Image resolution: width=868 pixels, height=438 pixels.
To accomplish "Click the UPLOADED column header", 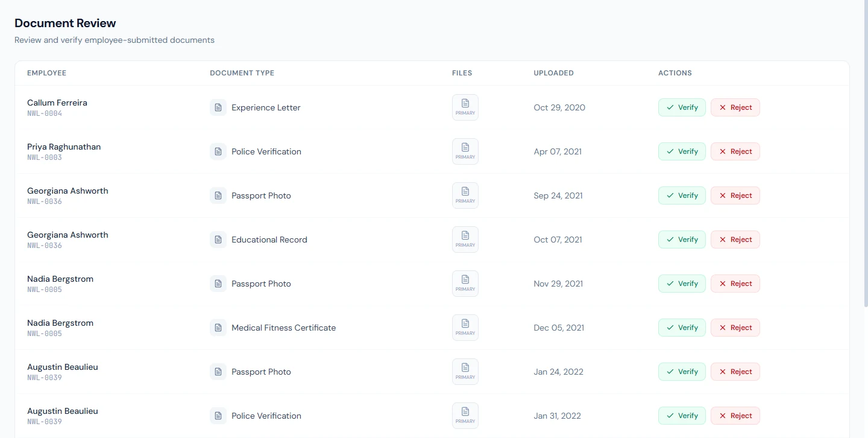I will [x=553, y=73].
